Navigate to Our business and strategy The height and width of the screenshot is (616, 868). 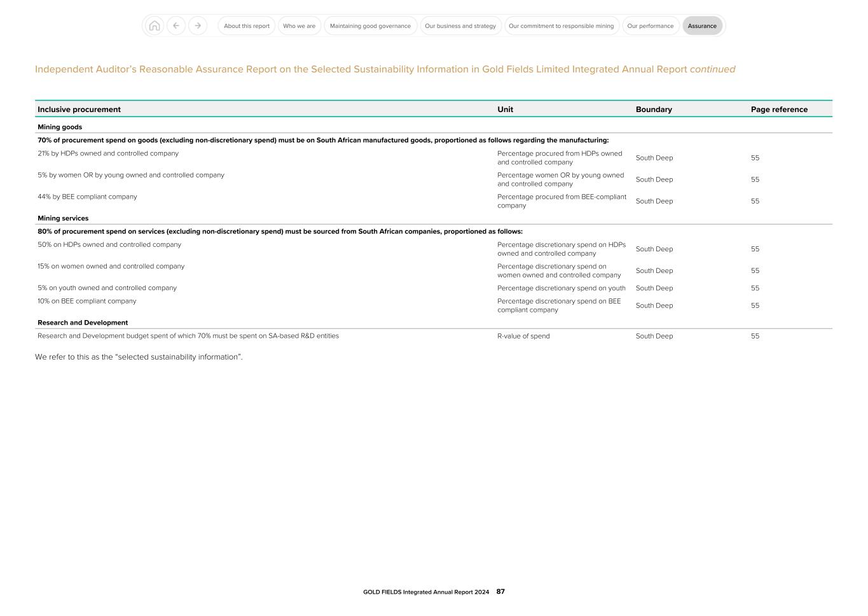point(460,25)
